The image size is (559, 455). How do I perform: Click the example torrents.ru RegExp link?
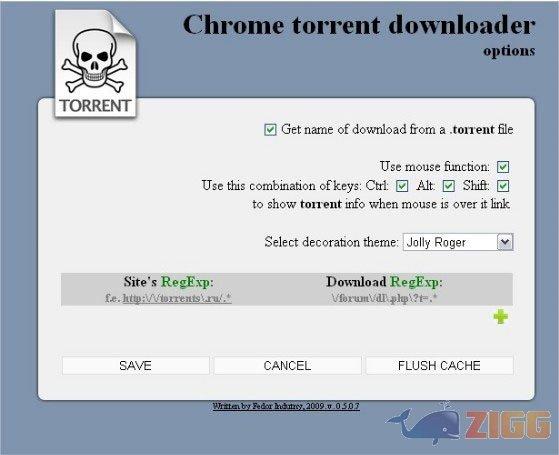click(x=177, y=298)
